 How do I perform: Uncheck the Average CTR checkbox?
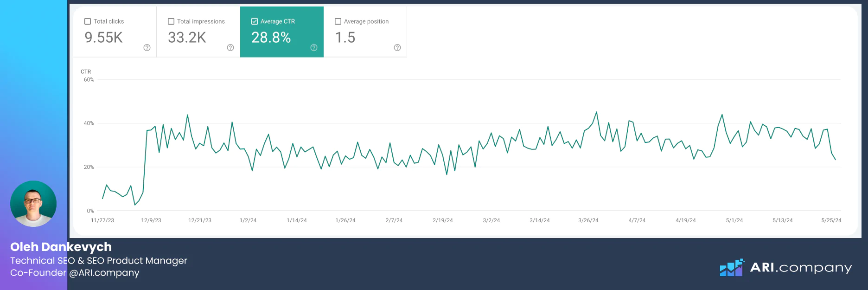coord(255,21)
